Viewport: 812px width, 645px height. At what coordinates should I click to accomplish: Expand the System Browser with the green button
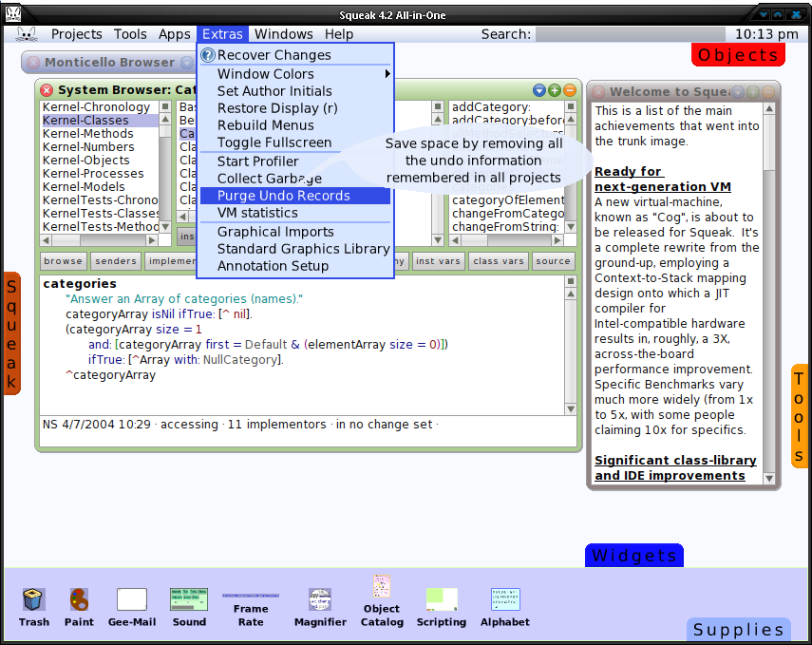click(x=555, y=90)
